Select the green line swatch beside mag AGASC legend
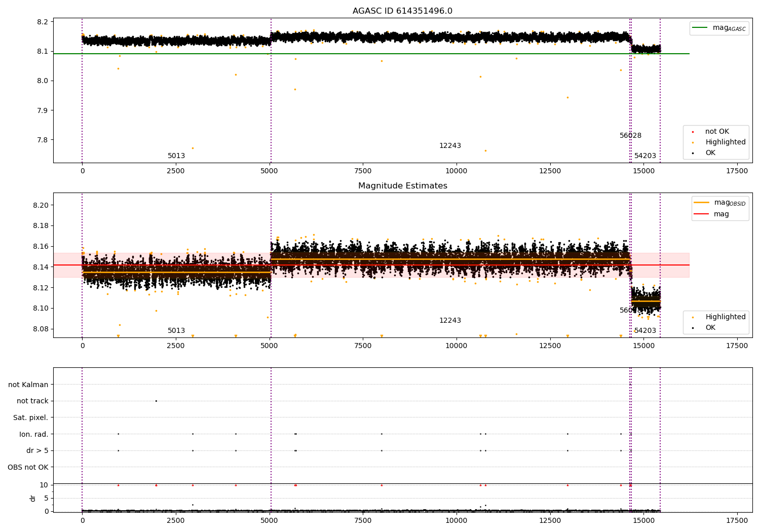Image resolution: width=760 pixels, height=532 pixels. pyautogui.click(x=700, y=28)
